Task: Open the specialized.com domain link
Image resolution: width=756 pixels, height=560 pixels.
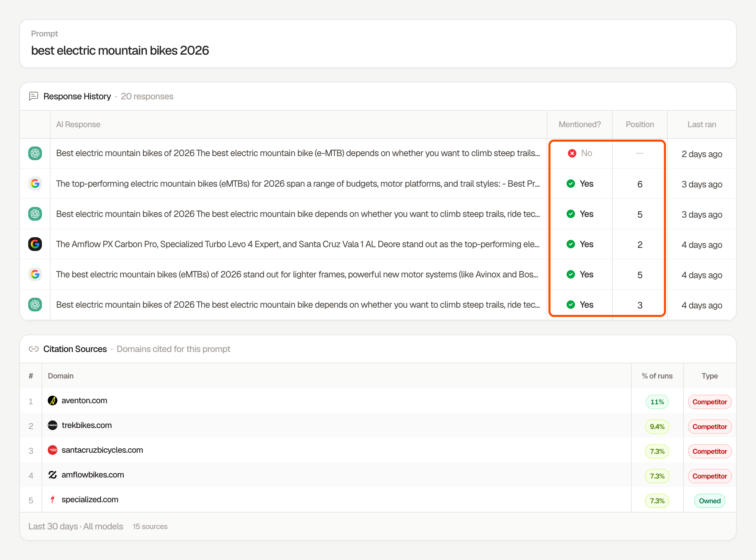Action: coord(90,499)
